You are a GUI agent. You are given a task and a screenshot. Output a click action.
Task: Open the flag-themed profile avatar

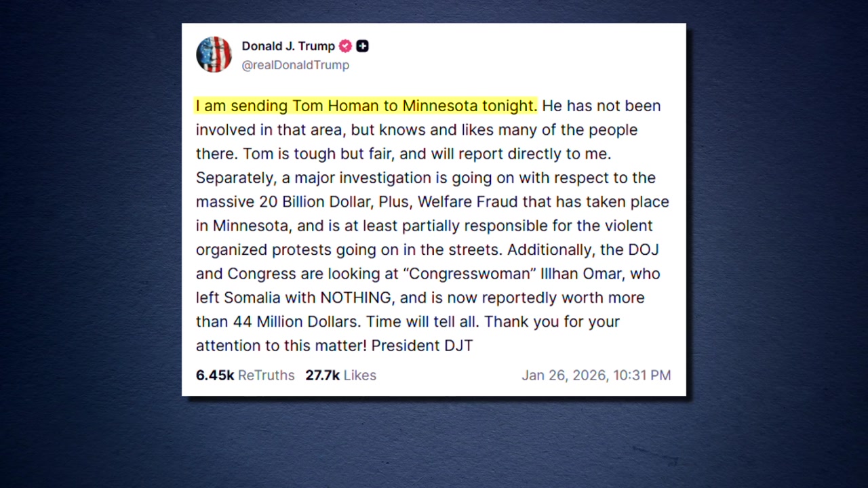[214, 54]
